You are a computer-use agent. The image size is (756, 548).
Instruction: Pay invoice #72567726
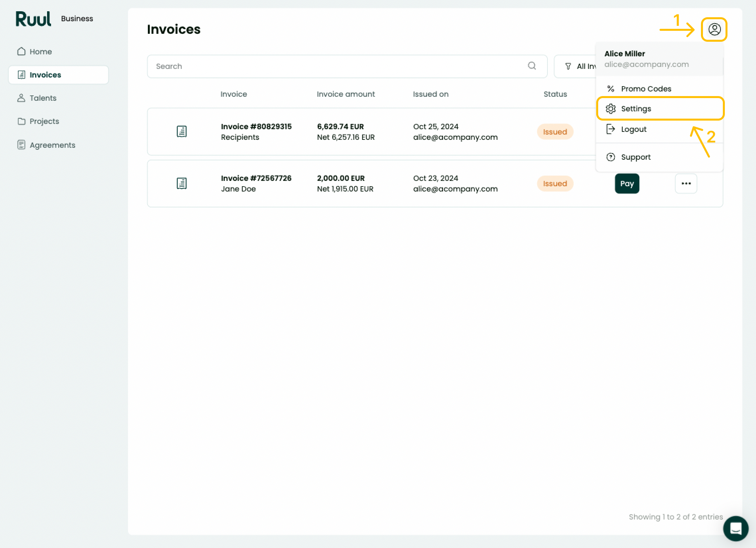pos(627,184)
